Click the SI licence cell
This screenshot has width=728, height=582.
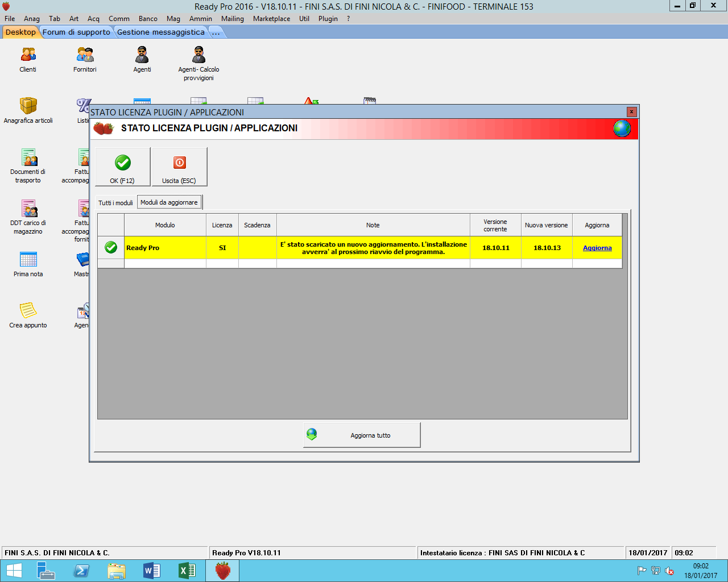[222, 248]
